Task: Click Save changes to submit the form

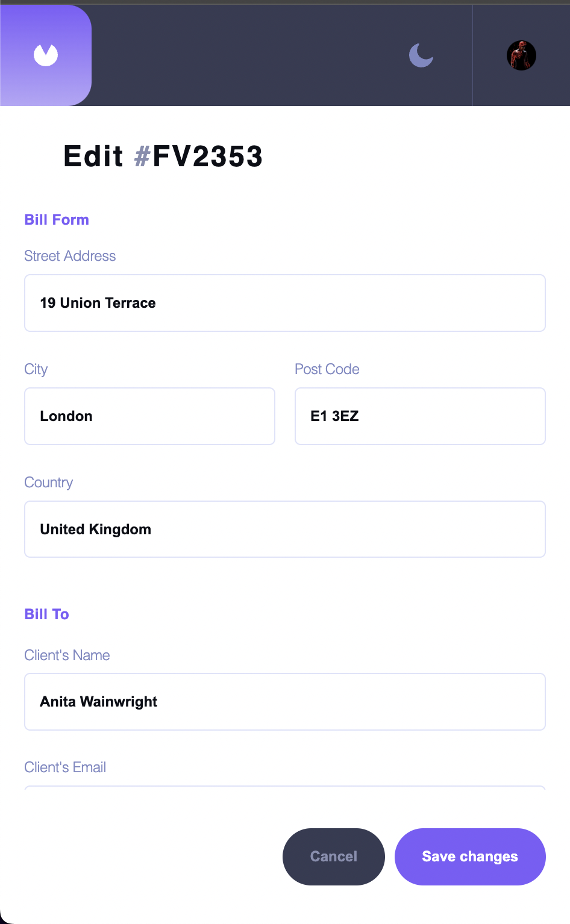Action: (x=470, y=856)
